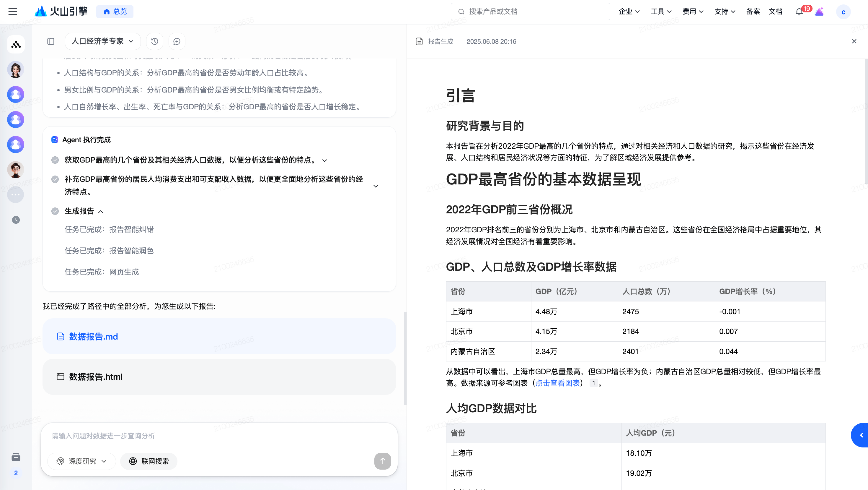Image resolution: width=868 pixels, height=490 pixels.
Task: Click check mark beside 获取GDP最高的几个省份 step
Action: (55, 160)
